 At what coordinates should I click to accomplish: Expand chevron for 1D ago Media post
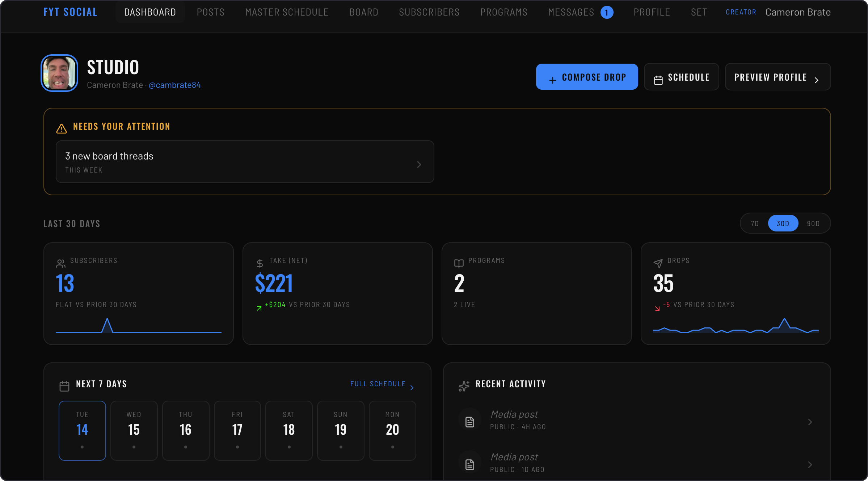810,465
